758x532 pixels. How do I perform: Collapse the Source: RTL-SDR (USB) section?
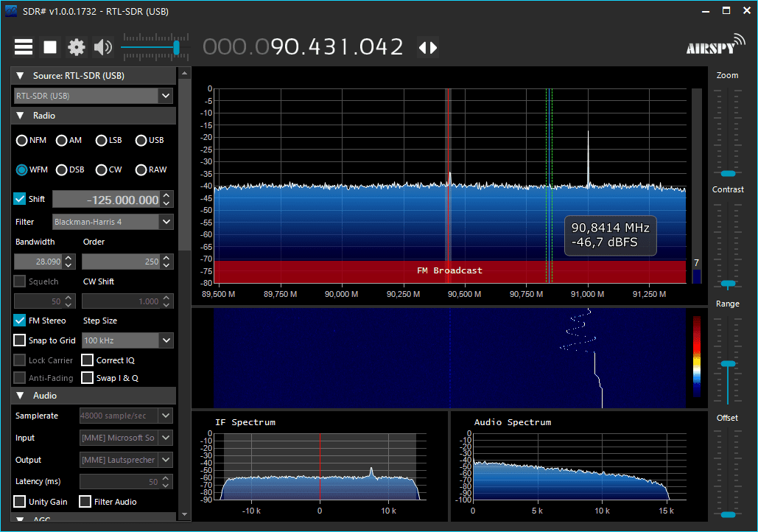click(x=20, y=76)
